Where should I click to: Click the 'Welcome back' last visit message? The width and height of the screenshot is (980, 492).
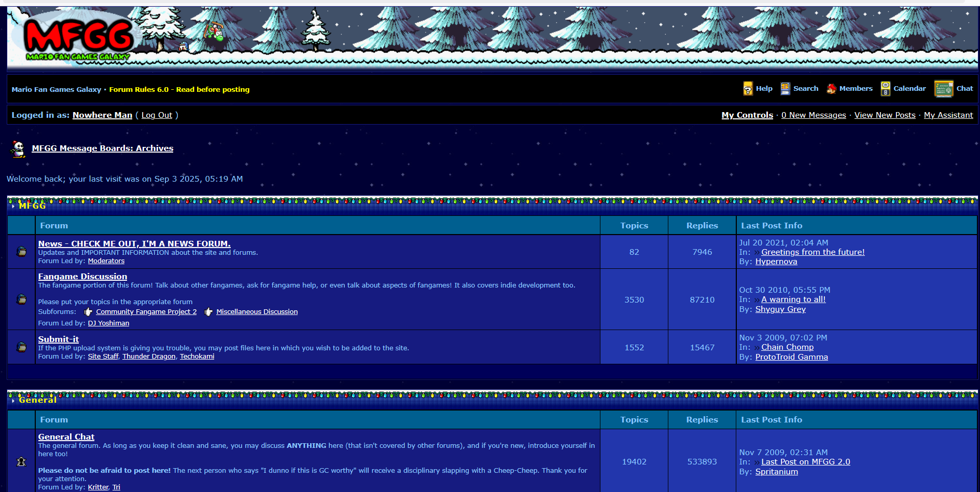(124, 179)
